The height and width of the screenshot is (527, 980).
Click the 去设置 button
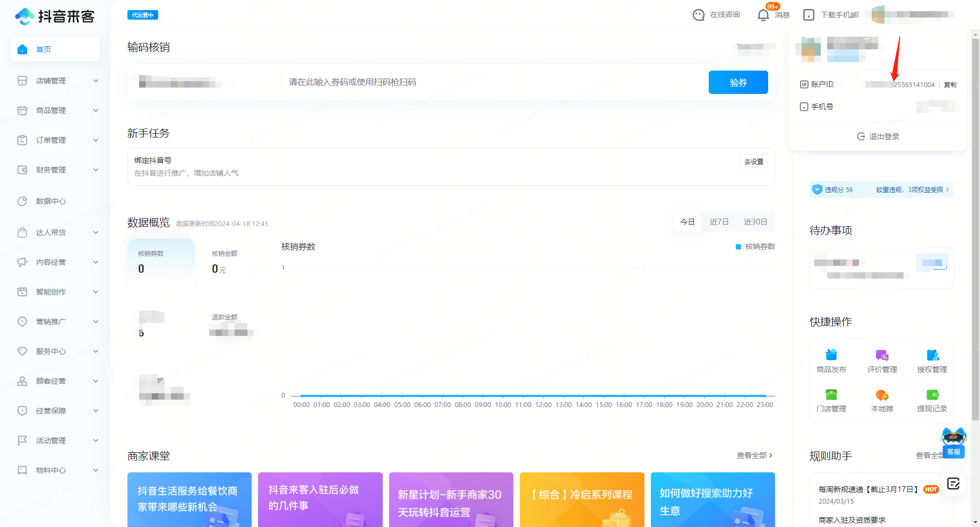point(754,162)
